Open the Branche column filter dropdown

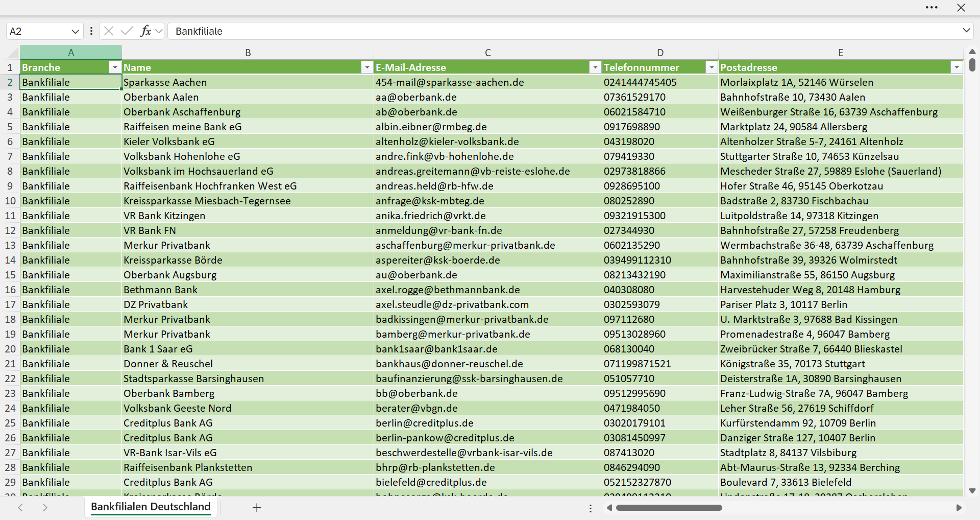115,67
